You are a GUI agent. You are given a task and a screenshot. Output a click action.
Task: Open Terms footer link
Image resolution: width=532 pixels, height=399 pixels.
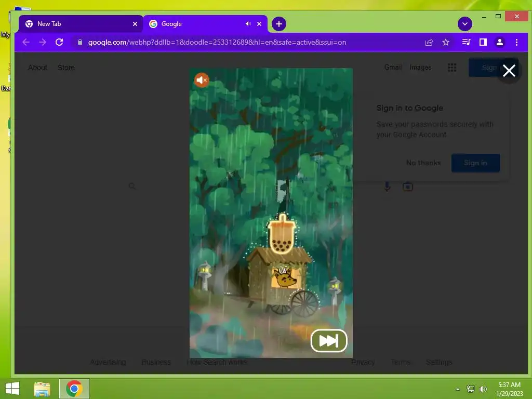click(401, 362)
